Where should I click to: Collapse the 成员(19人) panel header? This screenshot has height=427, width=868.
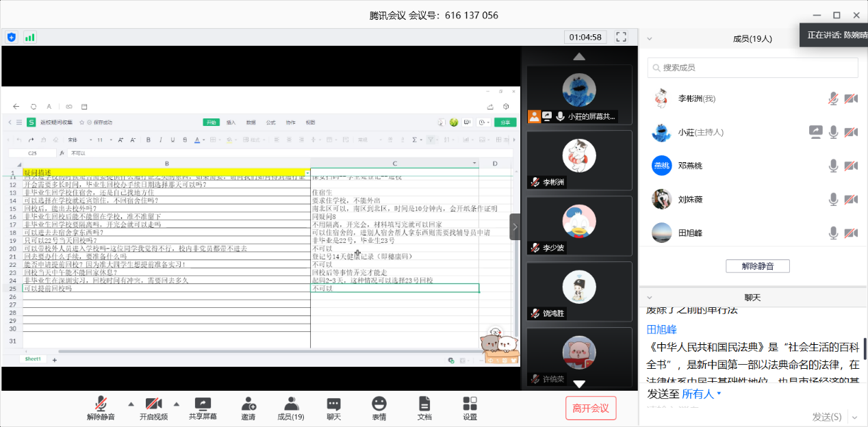point(650,39)
